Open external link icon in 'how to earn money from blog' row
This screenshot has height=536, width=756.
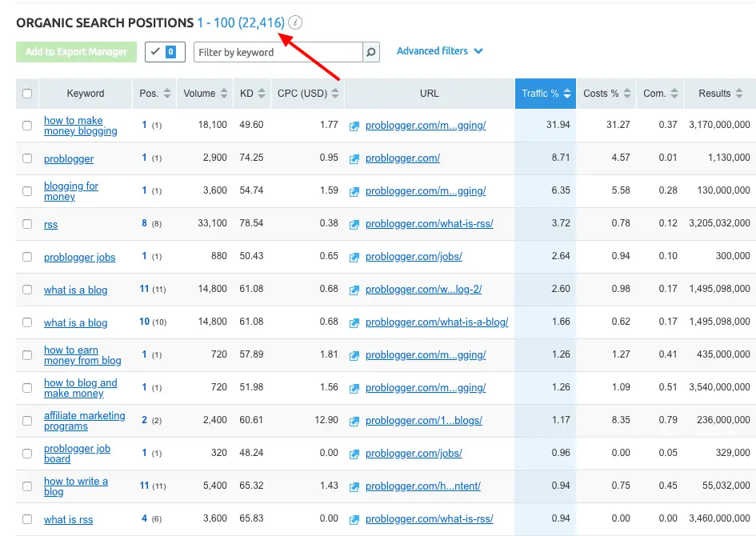click(354, 356)
